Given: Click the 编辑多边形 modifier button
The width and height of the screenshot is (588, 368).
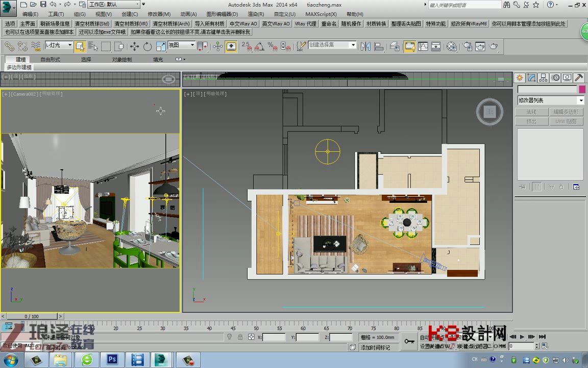Looking at the screenshot, I should 566,112.
